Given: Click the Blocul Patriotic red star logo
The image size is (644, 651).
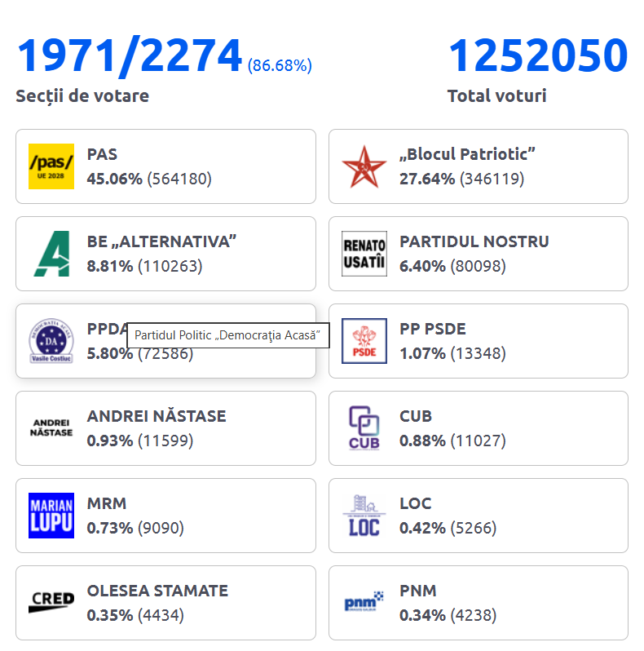Looking at the screenshot, I should (x=364, y=166).
